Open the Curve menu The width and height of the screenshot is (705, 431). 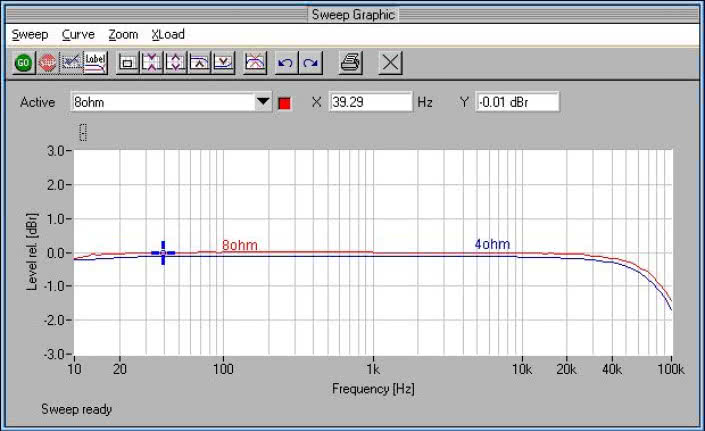coord(78,34)
